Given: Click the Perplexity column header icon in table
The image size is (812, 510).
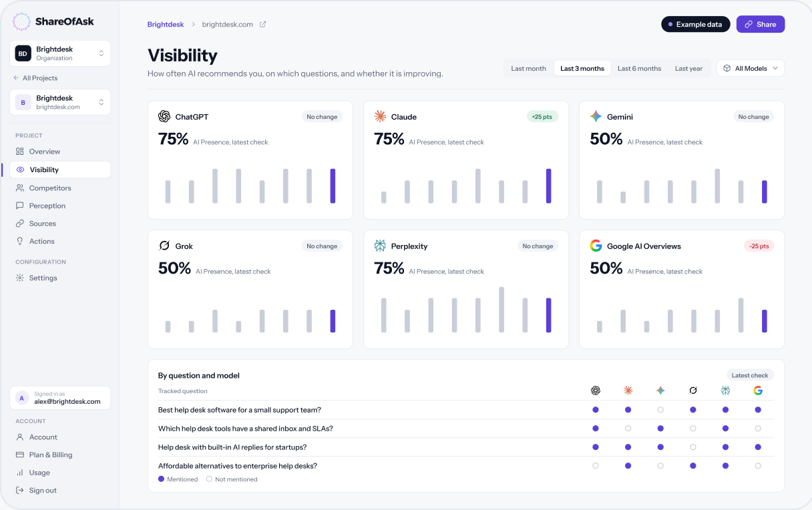Looking at the screenshot, I should point(725,391).
